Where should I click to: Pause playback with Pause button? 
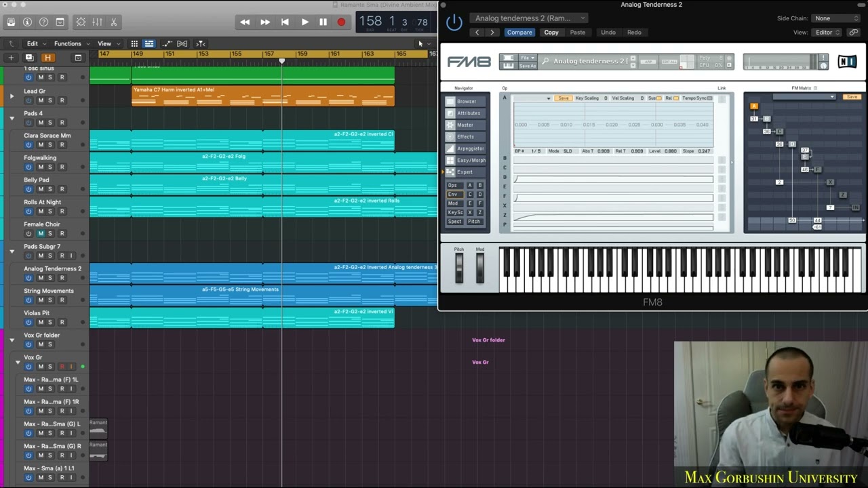coord(323,22)
